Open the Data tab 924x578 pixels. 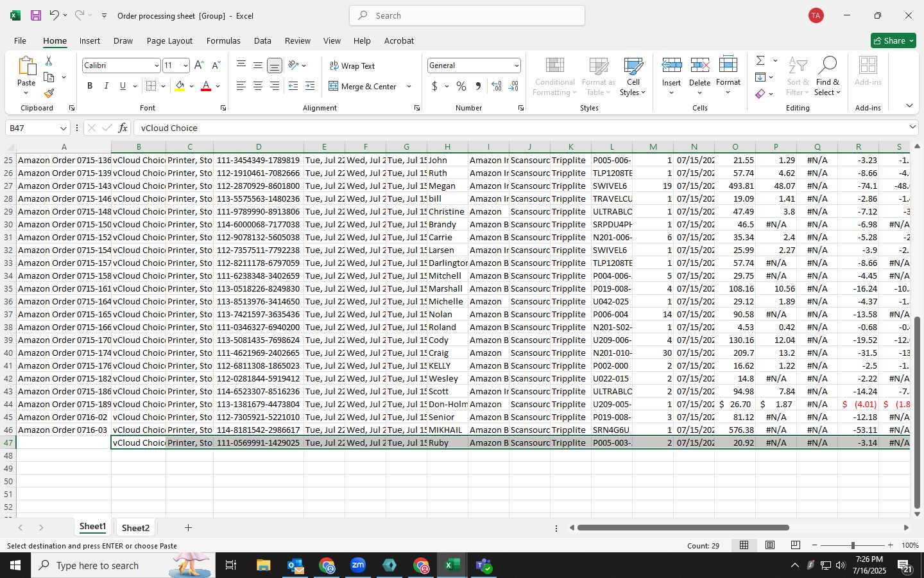(x=262, y=40)
